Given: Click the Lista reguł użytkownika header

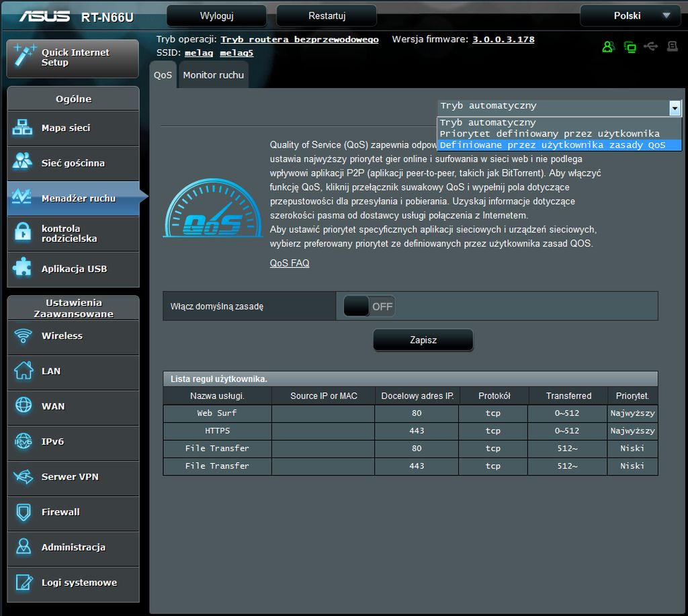Looking at the screenshot, I should [x=411, y=379].
